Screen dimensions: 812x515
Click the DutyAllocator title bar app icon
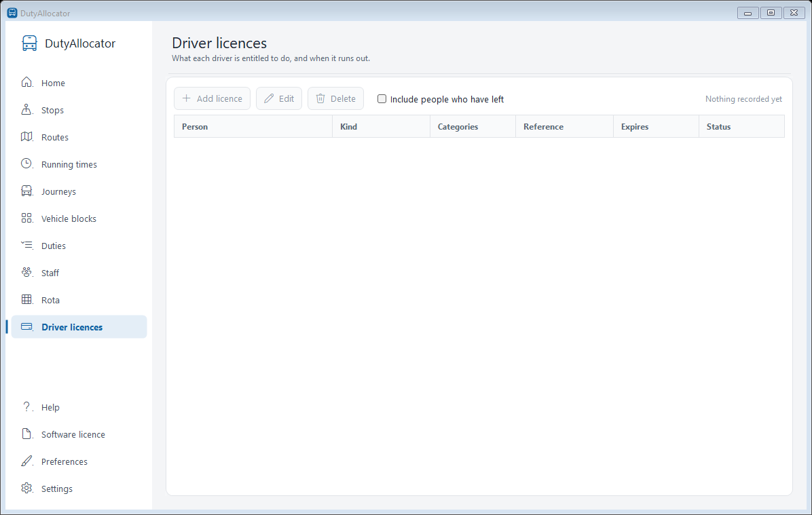pyautogui.click(x=12, y=13)
